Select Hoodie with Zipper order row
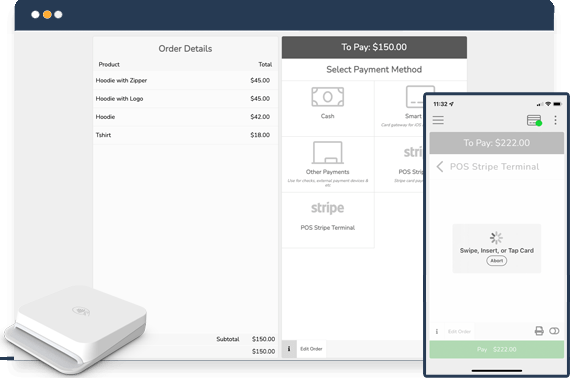This screenshot has width=570, height=378. click(x=185, y=80)
